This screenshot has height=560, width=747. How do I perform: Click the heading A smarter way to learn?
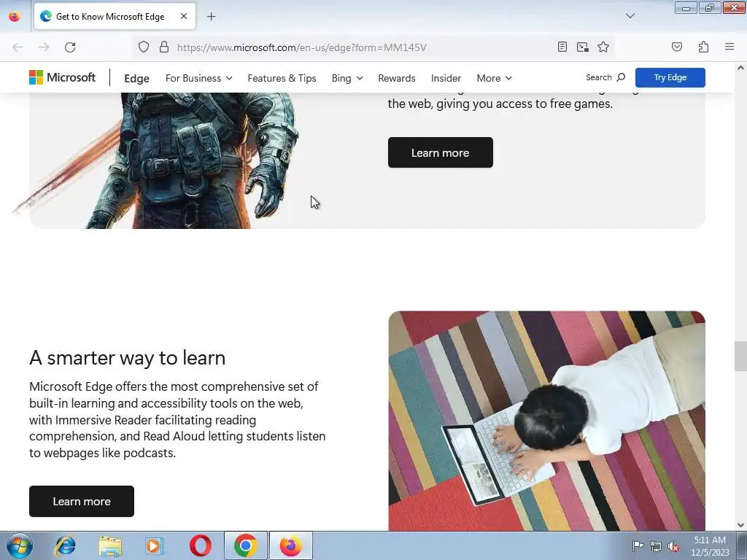click(x=127, y=357)
